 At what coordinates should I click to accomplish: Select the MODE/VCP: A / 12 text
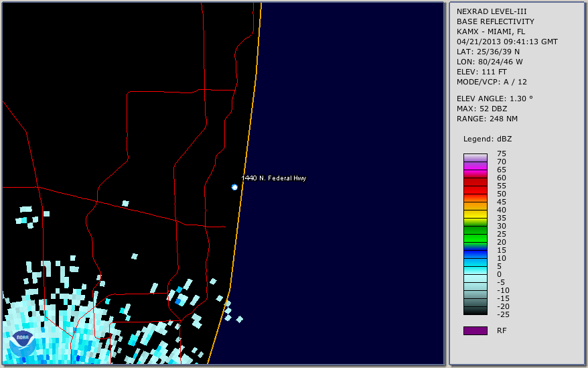coord(492,82)
